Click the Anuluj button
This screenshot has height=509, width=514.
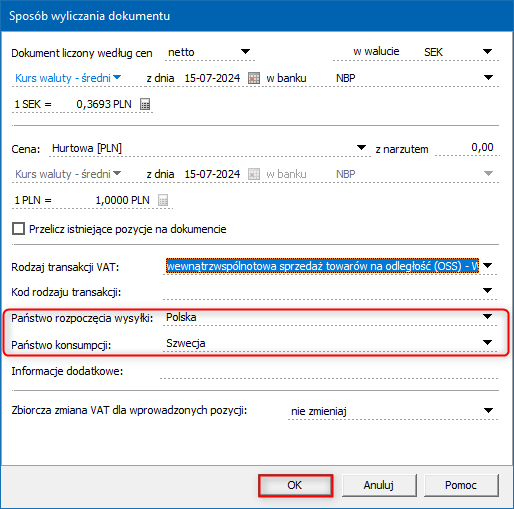pos(379,485)
